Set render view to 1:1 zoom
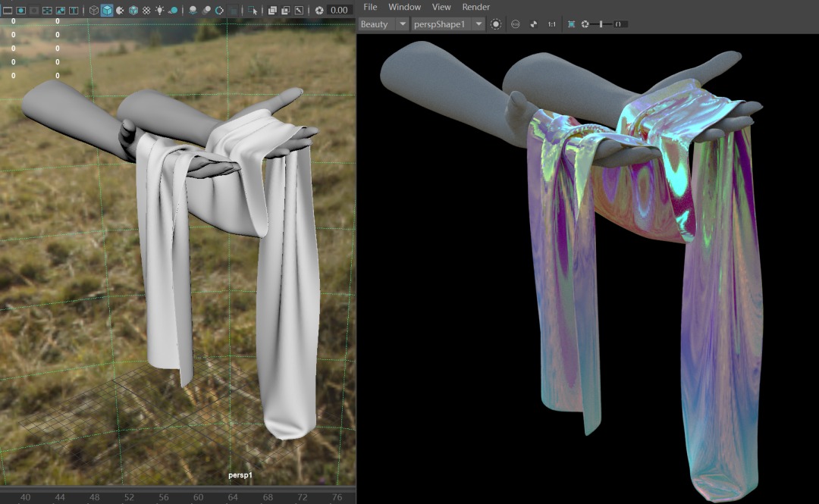The width and height of the screenshot is (819, 504). coord(551,24)
